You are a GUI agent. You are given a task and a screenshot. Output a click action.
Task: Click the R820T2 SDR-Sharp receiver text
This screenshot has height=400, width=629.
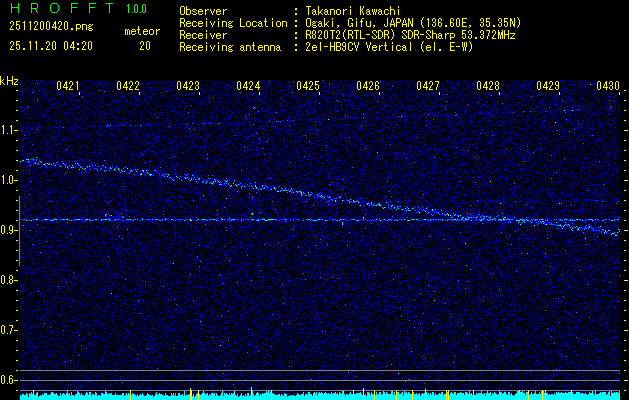pos(410,34)
